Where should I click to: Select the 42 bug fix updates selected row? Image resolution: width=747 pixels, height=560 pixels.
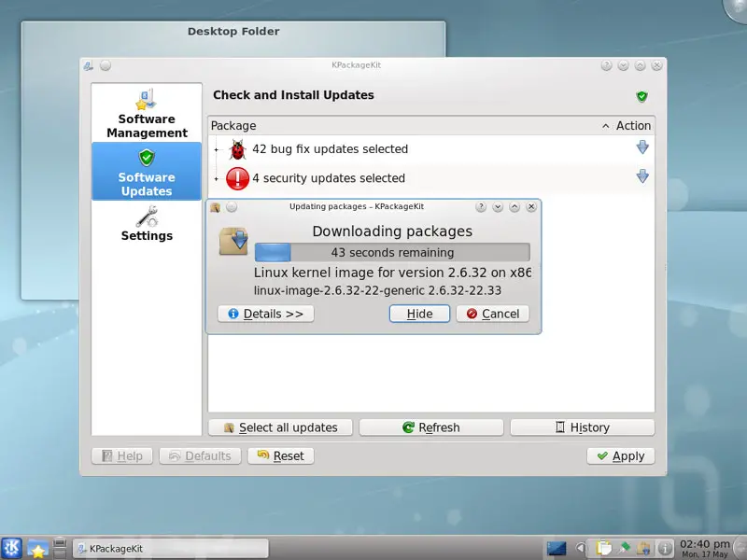pos(431,149)
